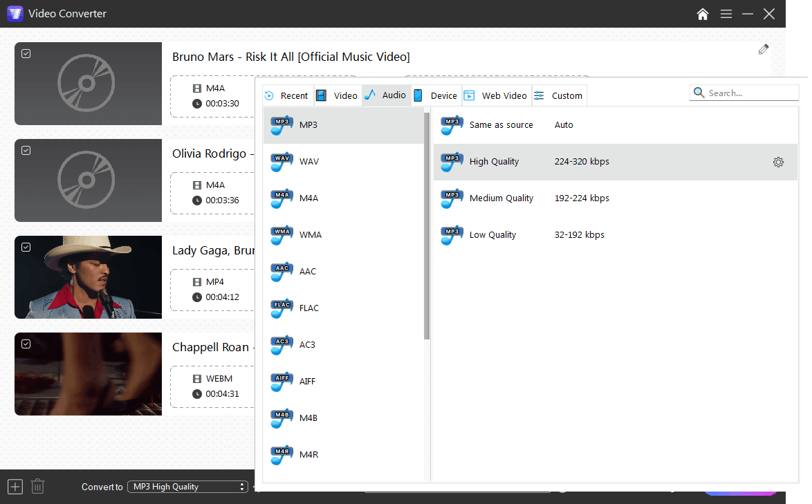
Task: Add a file with the plus icon
Action: (x=15, y=487)
